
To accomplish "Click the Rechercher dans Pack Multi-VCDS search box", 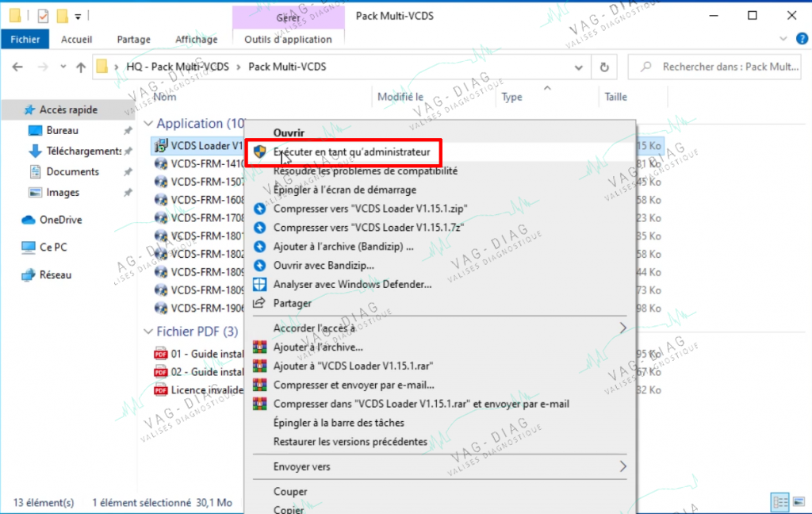I will 714,67.
